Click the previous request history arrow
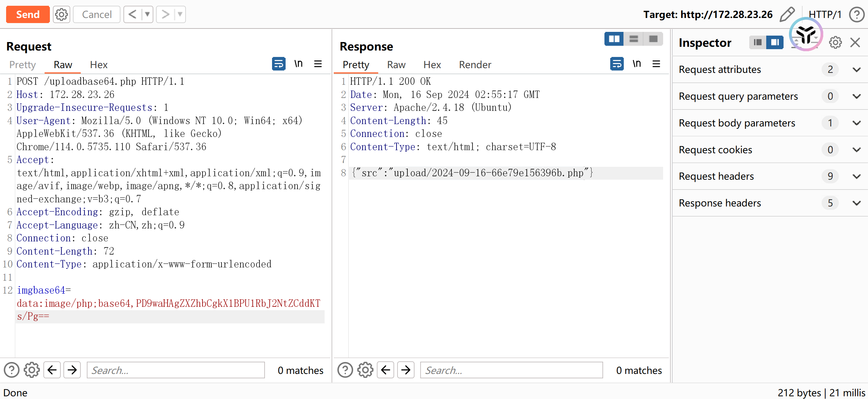Image resolution: width=868 pixels, height=399 pixels. point(133,15)
